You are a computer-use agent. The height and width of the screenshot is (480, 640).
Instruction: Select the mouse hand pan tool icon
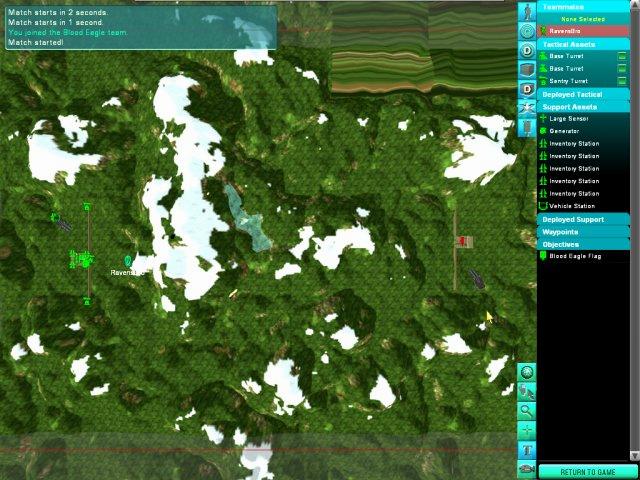click(527, 392)
